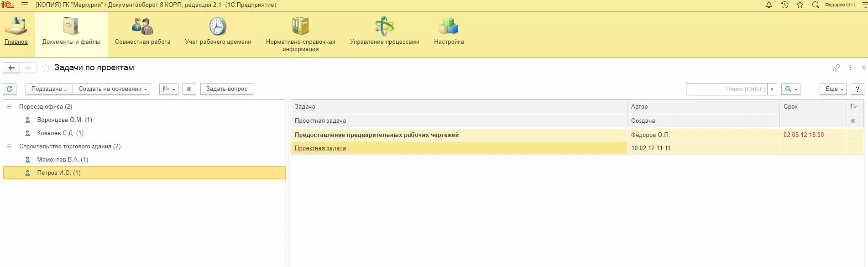Screen dimensions: 868x267
Task: Open the notifications bell
Action: click(x=769, y=5)
